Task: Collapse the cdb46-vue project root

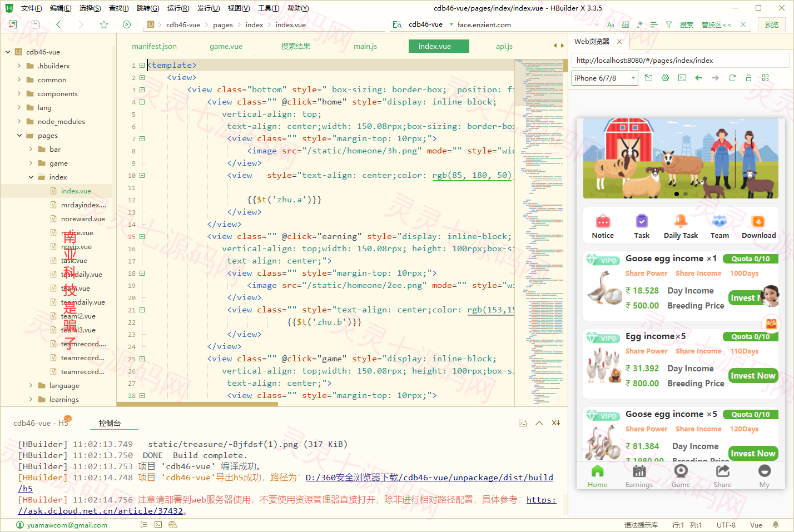Action: tap(8, 52)
